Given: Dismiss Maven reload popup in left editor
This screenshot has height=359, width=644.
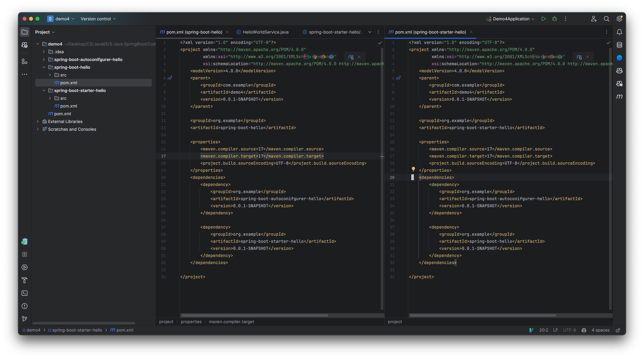Looking at the screenshot, I should 359,57.
